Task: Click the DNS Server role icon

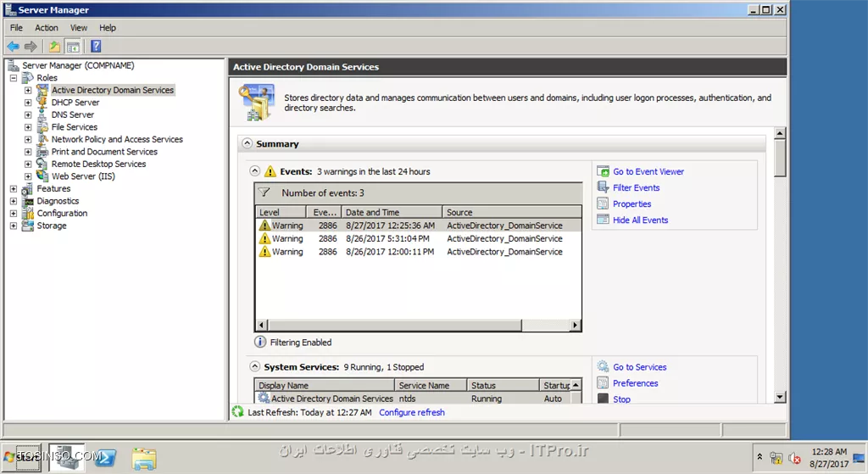Action: point(42,114)
